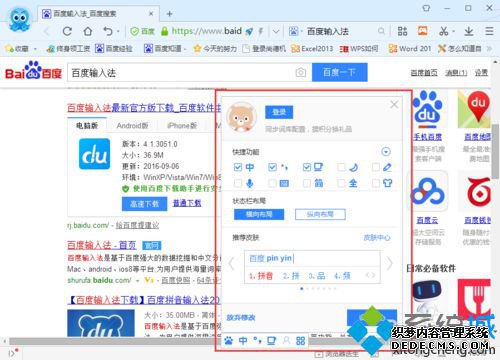Check the microphone voice input checkbox
Image resolution: width=500 pixels, height=360 pixels.
[x=238, y=183]
